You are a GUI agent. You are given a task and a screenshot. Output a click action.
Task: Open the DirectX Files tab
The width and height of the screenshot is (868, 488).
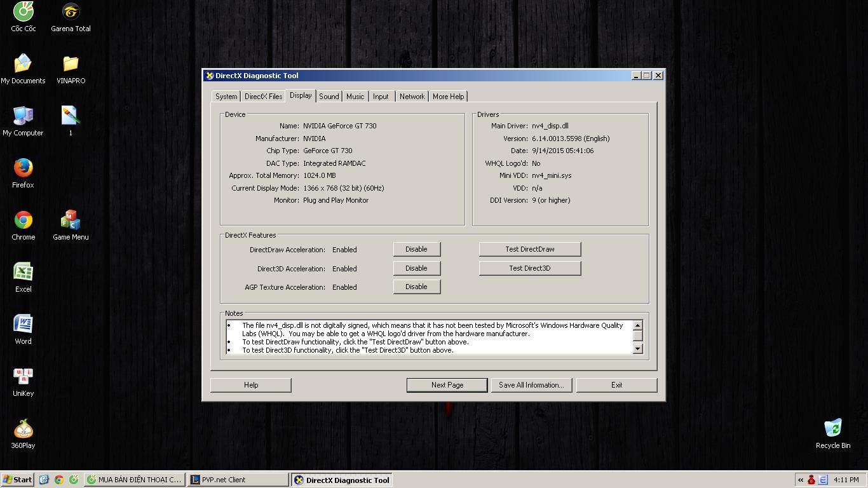click(263, 97)
